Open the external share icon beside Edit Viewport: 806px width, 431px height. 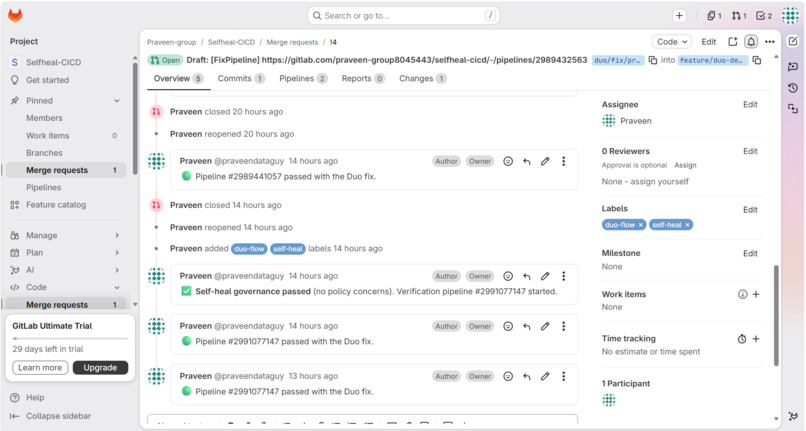pos(733,42)
